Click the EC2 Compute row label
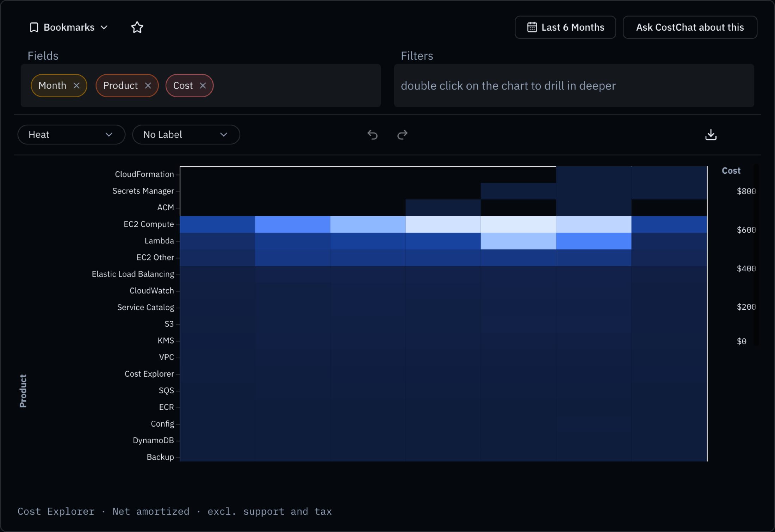The image size is (775, 532). [149, 224]
